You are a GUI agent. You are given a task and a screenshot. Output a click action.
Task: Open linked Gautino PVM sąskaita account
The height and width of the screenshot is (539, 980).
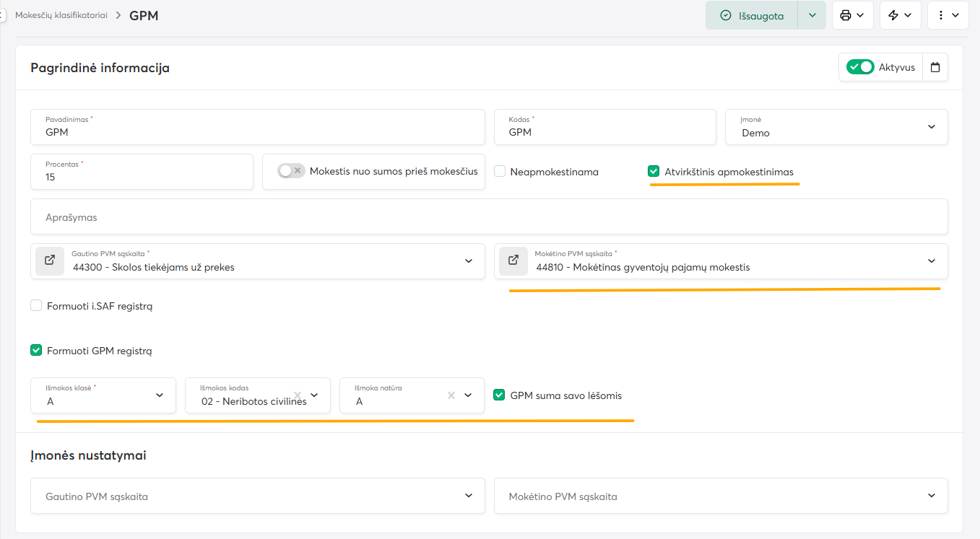(49, 260)
